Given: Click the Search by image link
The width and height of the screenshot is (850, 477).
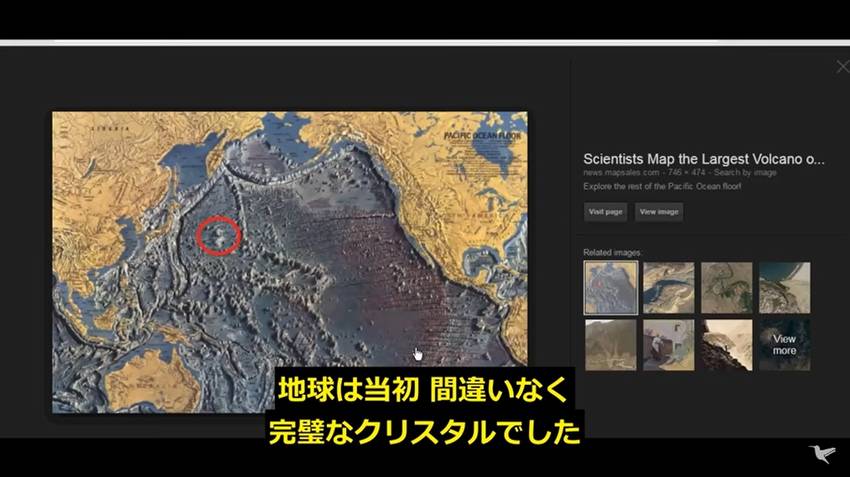Looking at the screenshot, I should (745, 172).
